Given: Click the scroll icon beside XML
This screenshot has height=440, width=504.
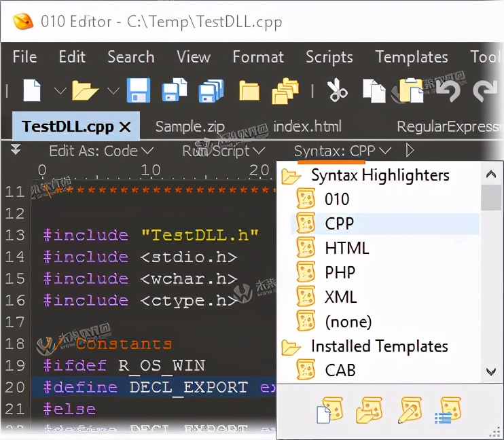Looking at the screenshot, I should (x=305, y=296).
